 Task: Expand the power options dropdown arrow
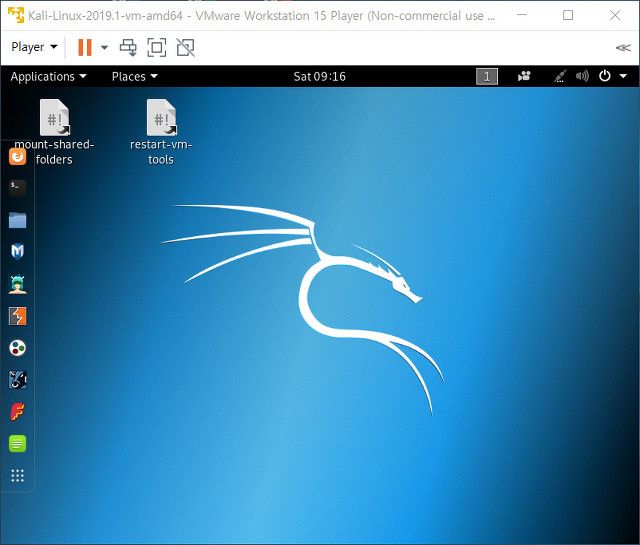pos(104,47)
